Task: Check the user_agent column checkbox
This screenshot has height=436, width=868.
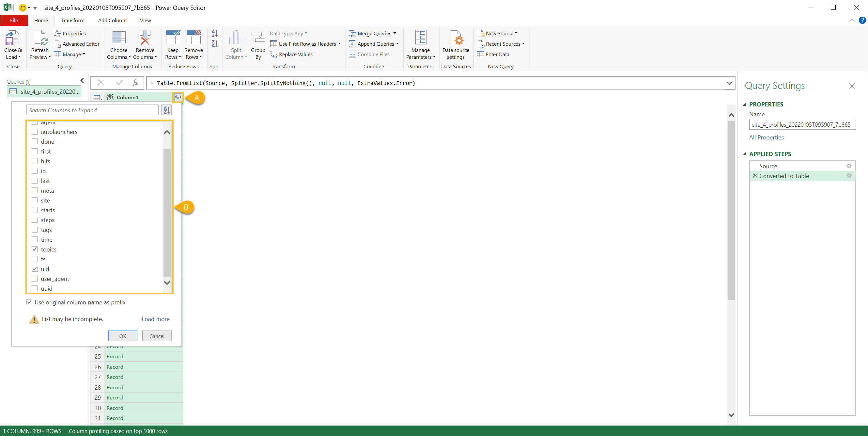Action: pyautogui.click(x=35, y=279)
